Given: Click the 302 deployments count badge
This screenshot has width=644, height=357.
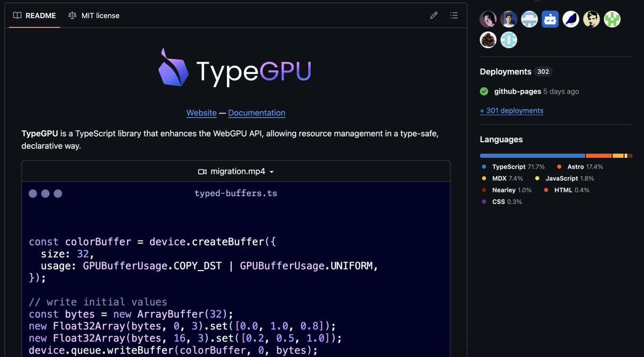Looking at the screenshot, I should pos(544,71).
